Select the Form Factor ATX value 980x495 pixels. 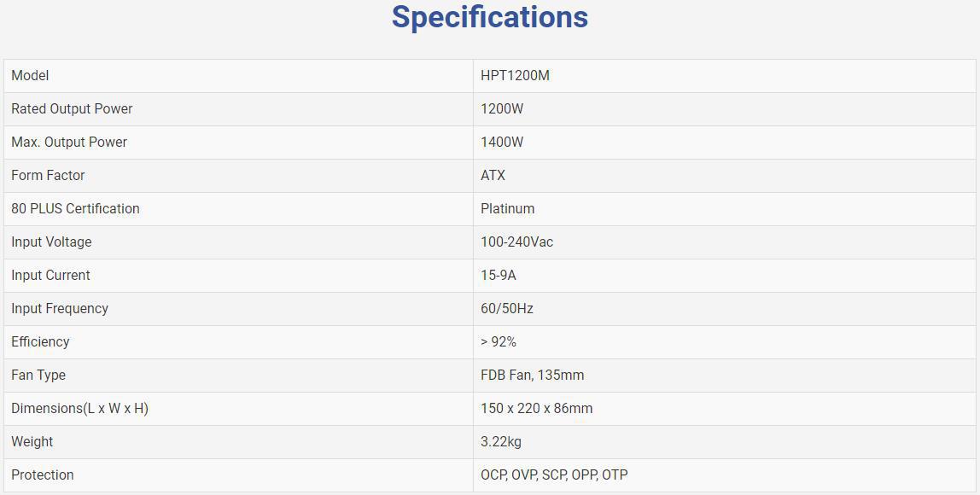point(493,175)
